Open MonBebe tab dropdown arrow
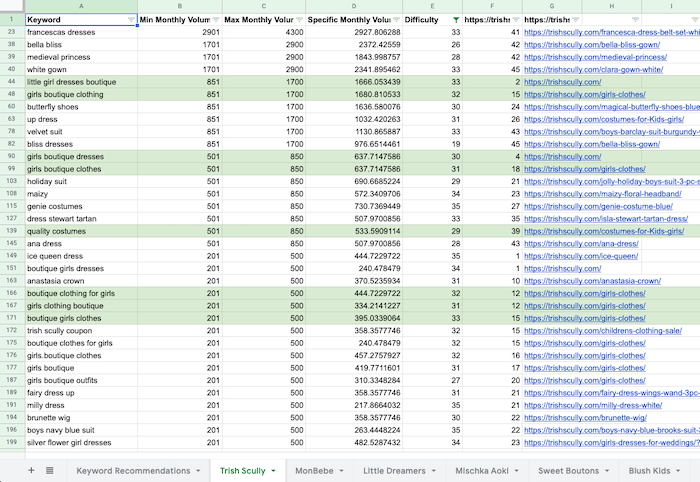 342,471
